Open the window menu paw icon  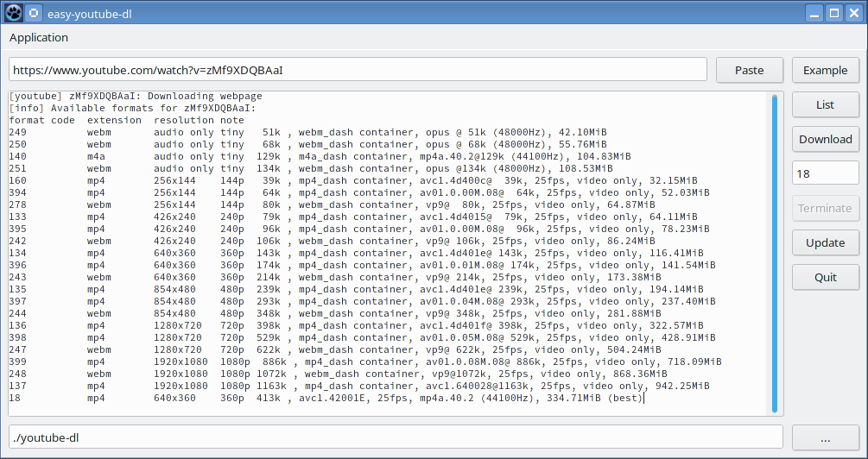[x=14, y=13]
